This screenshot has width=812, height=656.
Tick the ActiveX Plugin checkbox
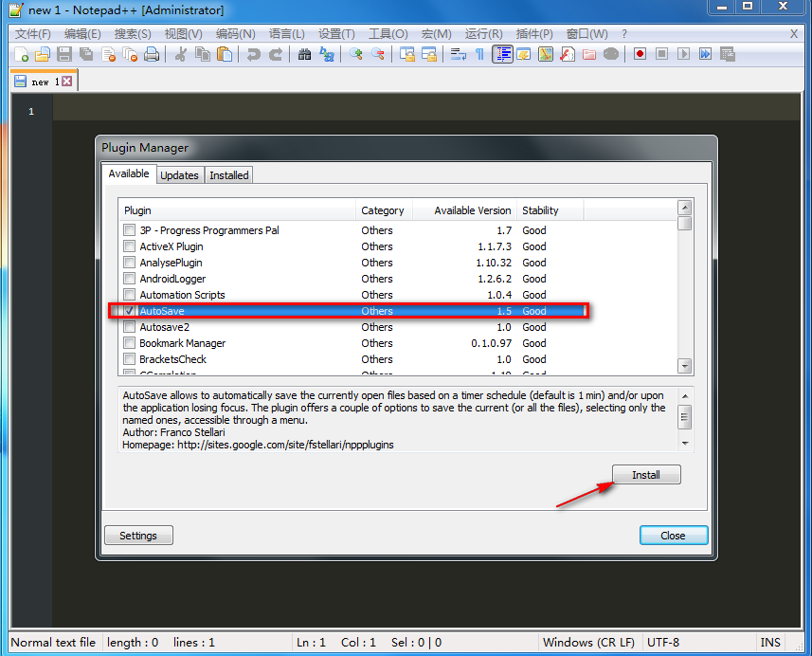click(130, 246)
